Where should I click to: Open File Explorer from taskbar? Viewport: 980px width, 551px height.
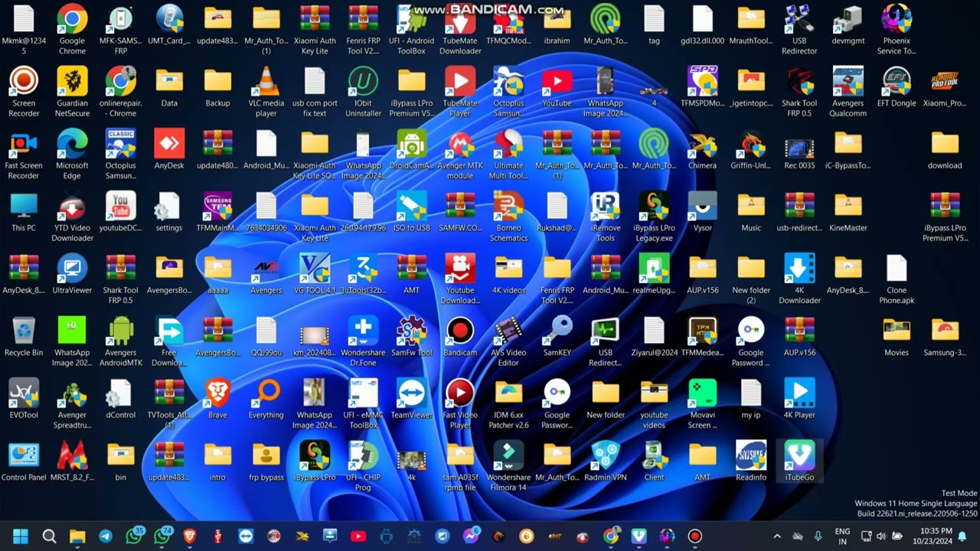pos(77,536)
